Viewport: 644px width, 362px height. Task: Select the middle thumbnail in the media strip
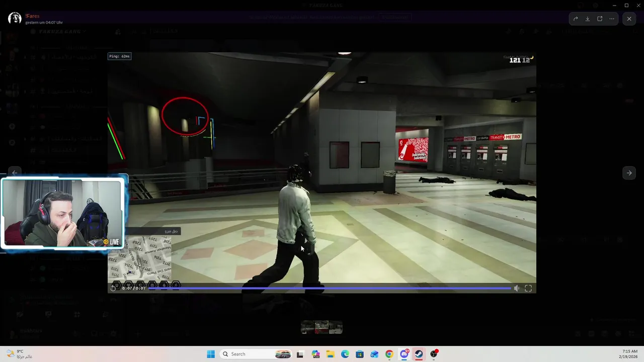pyautogui.click(x=321, y=327)
